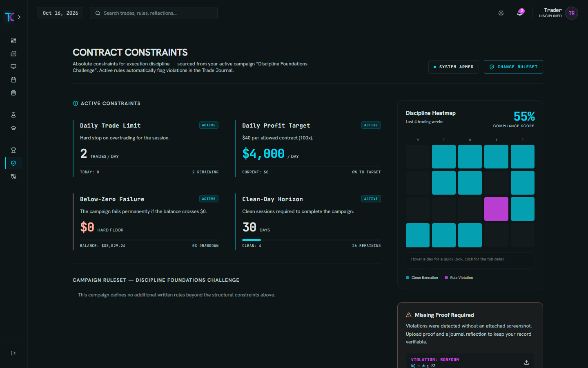
Task: Open the notifications bell
Action: [x=520, y=13]
